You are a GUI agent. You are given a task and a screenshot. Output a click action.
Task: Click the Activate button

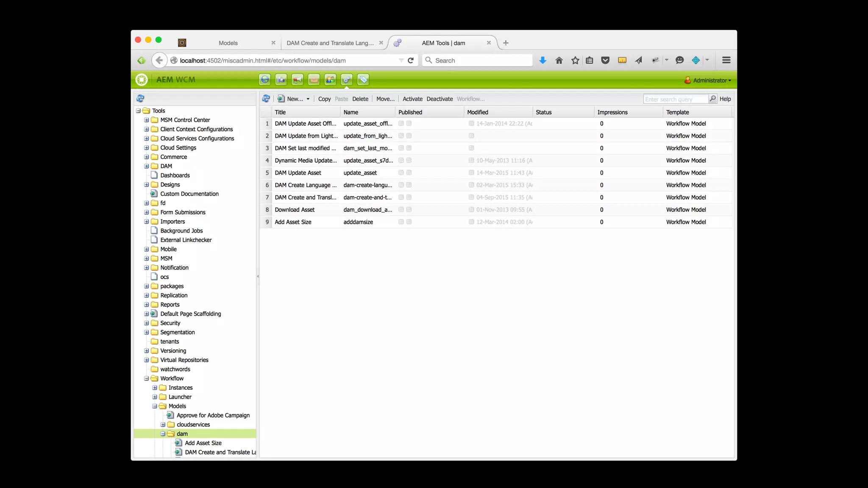point(412,99)
